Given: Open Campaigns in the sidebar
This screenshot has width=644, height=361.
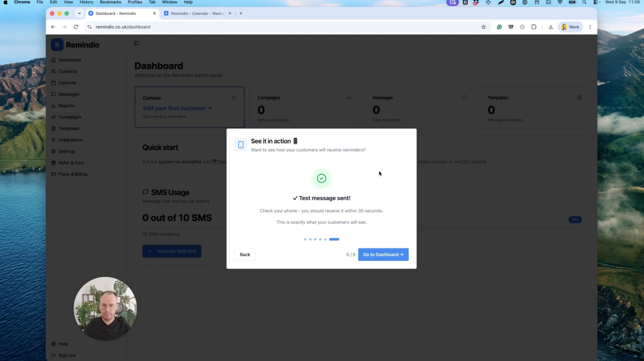Looking at the screenshot, I should [x=70, y=117].
